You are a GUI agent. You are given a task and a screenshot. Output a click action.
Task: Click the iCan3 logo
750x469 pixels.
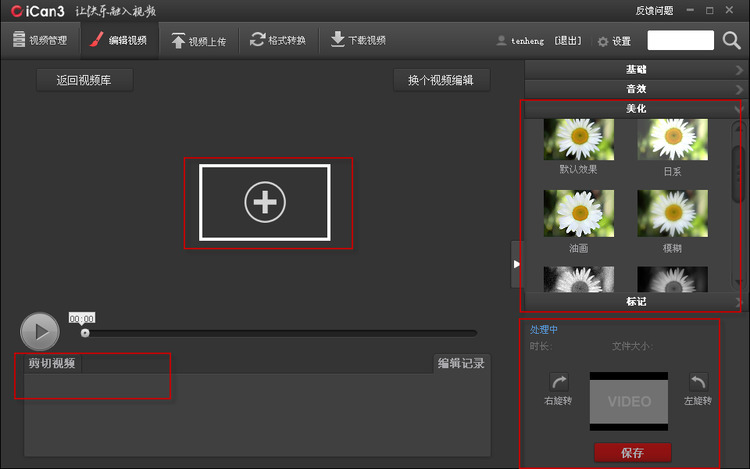37,11
